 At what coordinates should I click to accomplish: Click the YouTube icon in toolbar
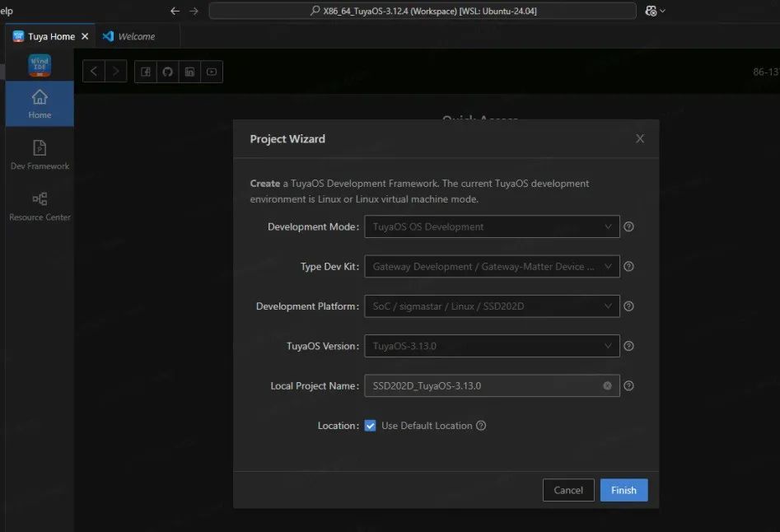(x=212, y=72)
